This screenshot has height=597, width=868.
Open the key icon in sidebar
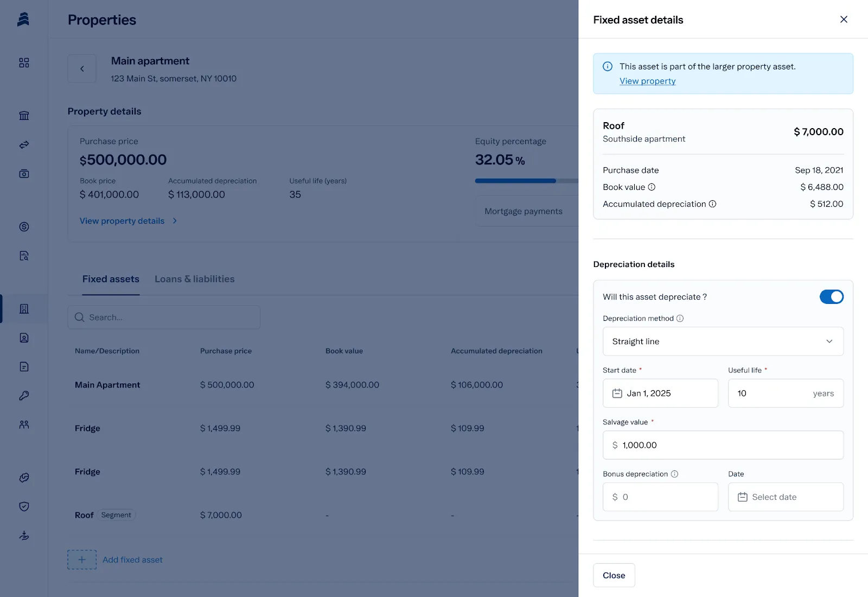(24, 396)
